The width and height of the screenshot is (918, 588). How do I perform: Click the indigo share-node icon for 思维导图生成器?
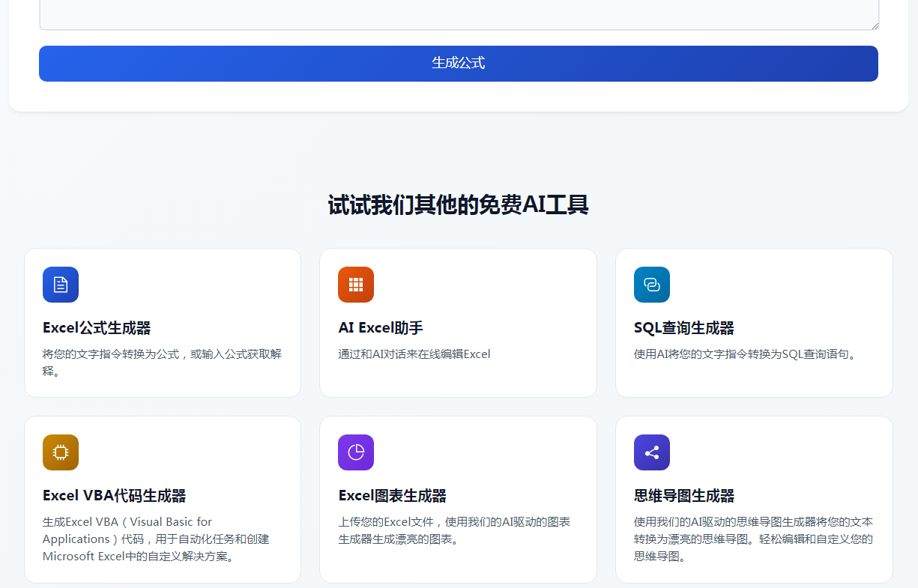651,452
